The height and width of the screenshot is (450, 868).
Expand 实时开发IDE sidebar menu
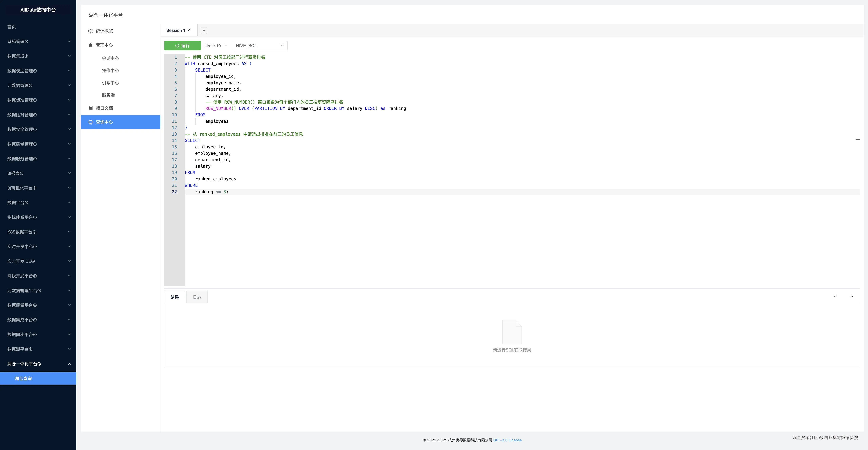click(38, 261)
